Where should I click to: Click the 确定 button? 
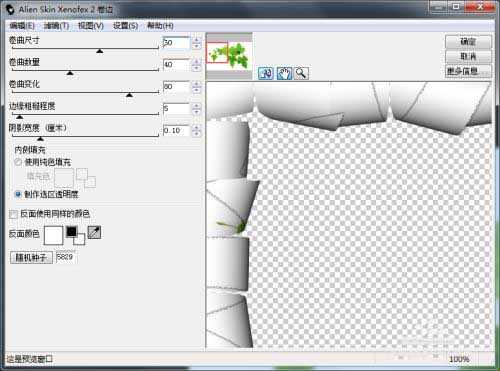[468, 42]
